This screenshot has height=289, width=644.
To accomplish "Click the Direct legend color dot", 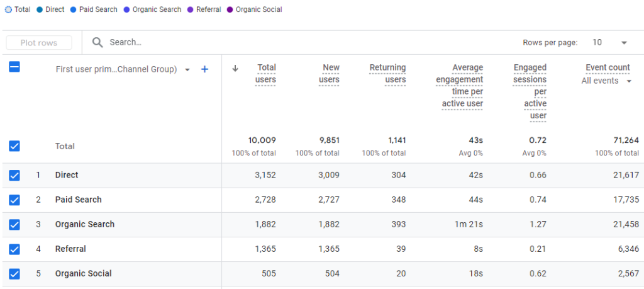I will tap(40, 9).
